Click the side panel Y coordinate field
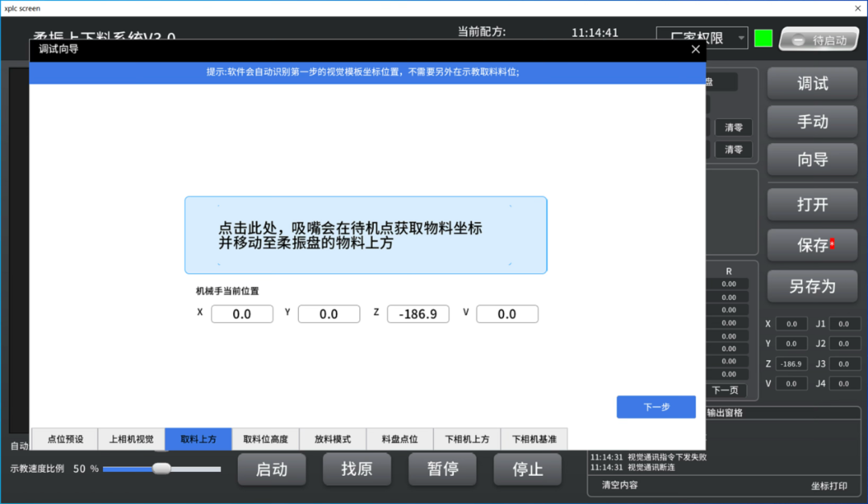The image size is (868, 504). click(792, 344)
